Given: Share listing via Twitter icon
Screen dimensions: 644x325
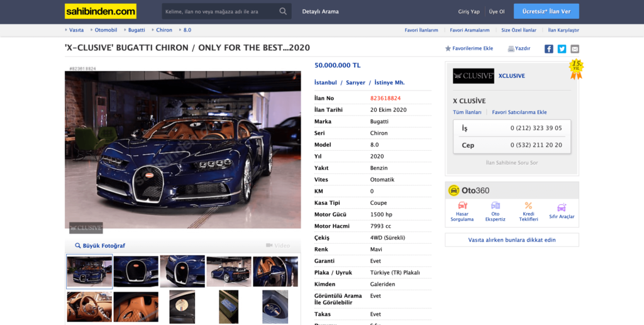Looking at the screenshot, I should [562, 49].
